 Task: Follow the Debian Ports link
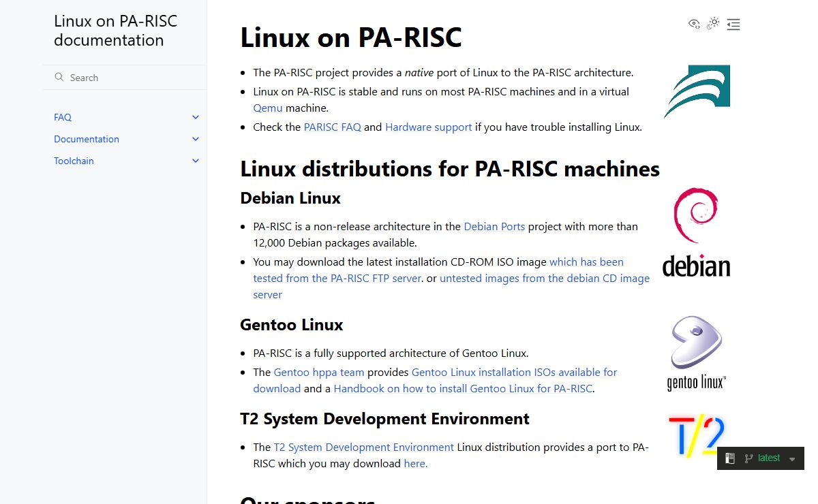tap(494, 226)
